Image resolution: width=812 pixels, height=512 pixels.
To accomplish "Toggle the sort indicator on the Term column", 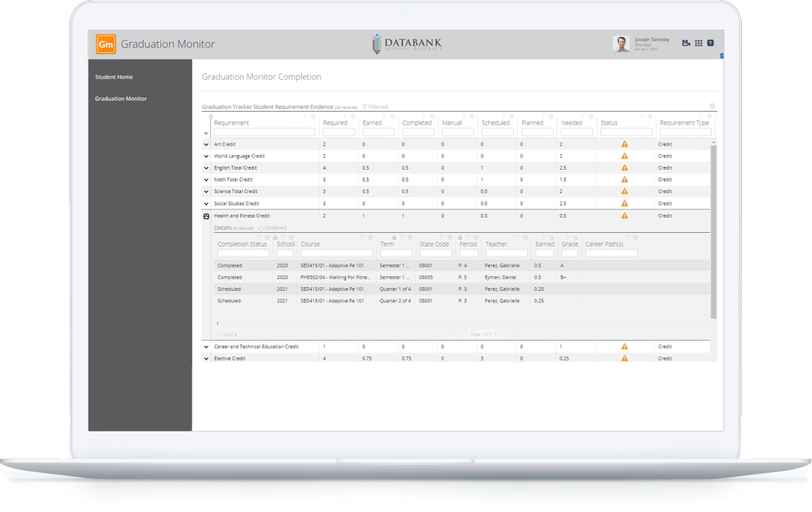I will [394, 237].
